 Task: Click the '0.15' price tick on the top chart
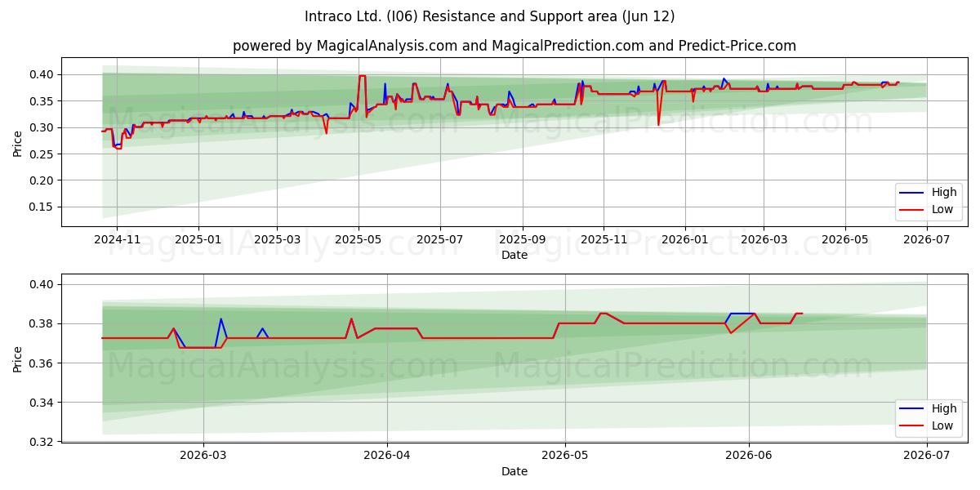[43, 207]
